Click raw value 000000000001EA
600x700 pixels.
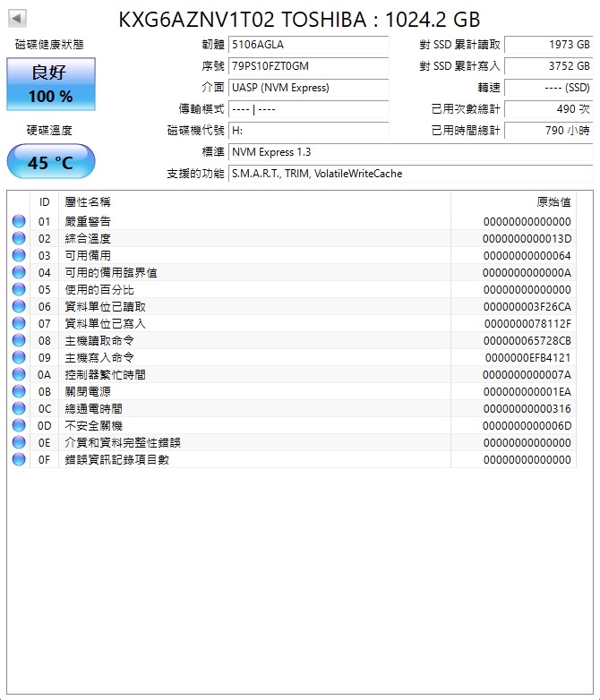pos(527,391)
